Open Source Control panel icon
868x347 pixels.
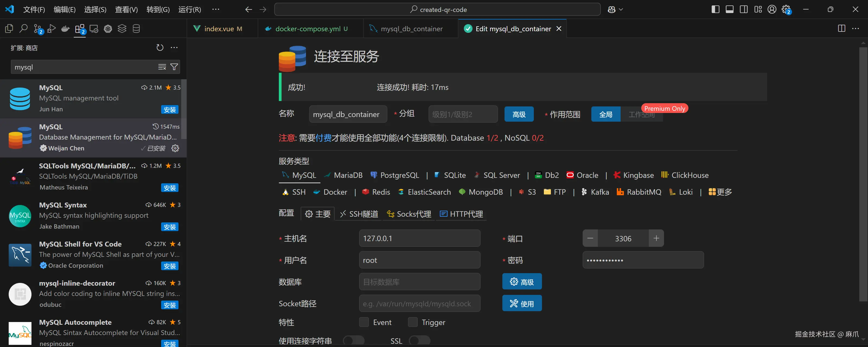pos(38,29)
